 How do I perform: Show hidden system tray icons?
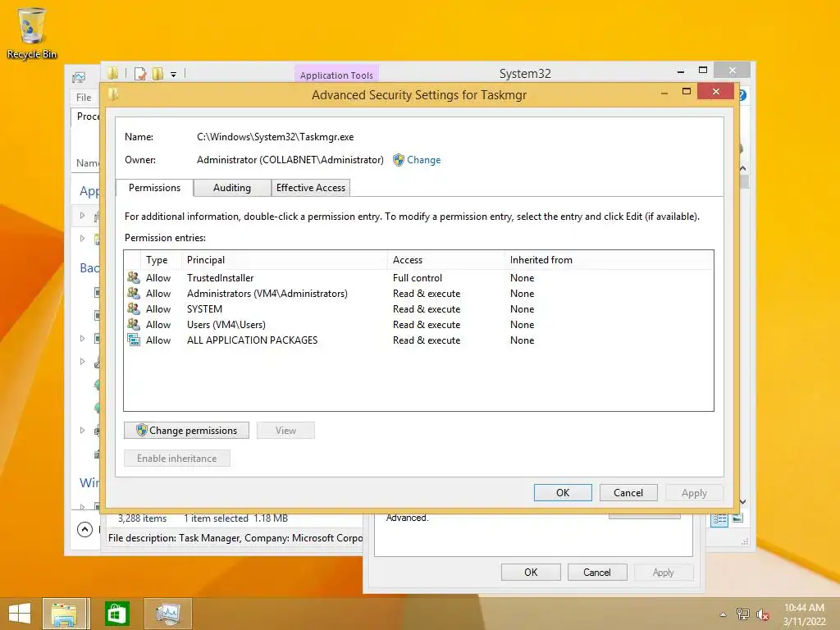click(724, 614)
